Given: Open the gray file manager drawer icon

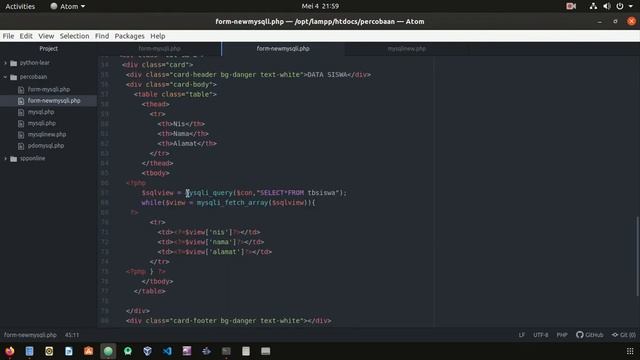Looking at the screenshot, I should [265, 351].
